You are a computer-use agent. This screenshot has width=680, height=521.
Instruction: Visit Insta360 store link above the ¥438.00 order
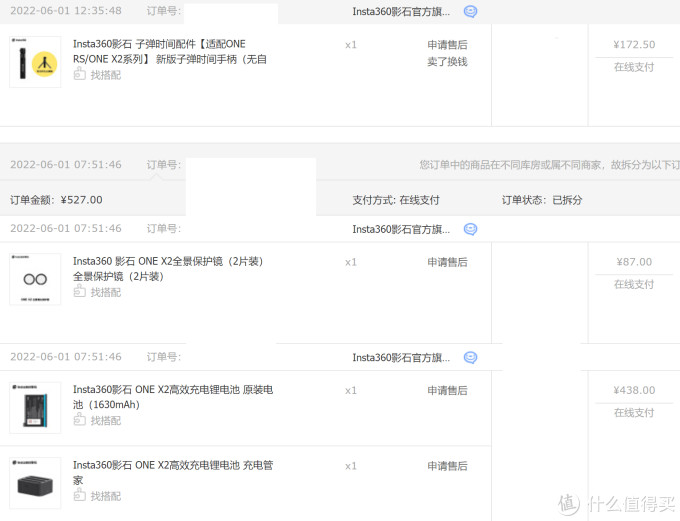pyautogui.click(x=401, y=357)
